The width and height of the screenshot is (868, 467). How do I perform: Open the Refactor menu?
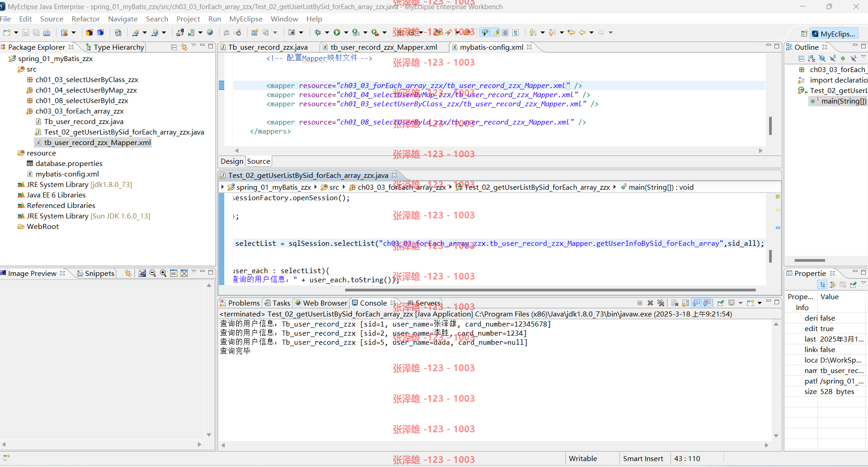tap(86, 19)
